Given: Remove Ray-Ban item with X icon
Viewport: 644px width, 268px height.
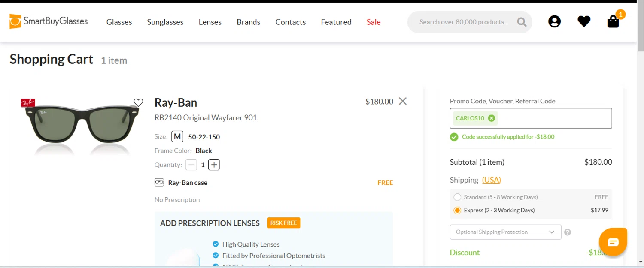Looking at the screenshot, I should click(403, 101).
